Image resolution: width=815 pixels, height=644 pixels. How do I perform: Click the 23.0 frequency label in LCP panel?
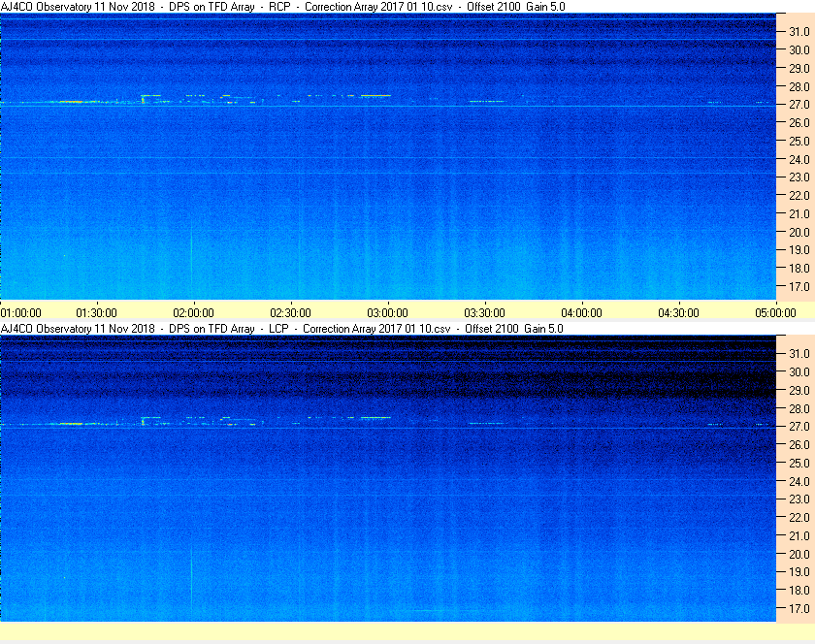(x=799, y=499)
